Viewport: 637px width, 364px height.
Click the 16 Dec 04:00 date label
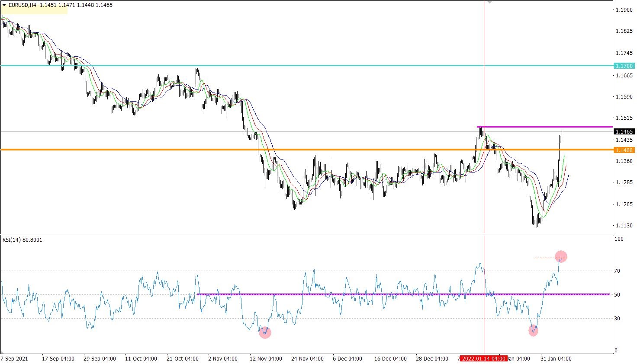[x=390, y=359]
